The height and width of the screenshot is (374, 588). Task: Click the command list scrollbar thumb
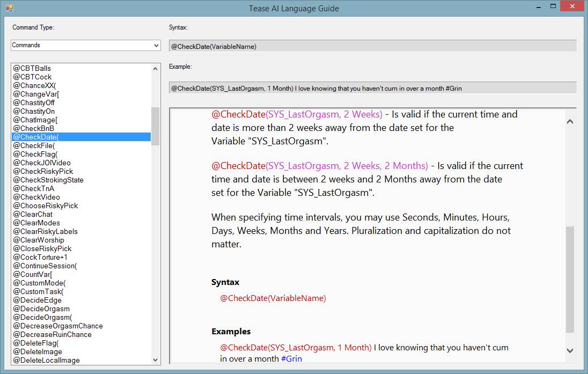click(155, 126)
